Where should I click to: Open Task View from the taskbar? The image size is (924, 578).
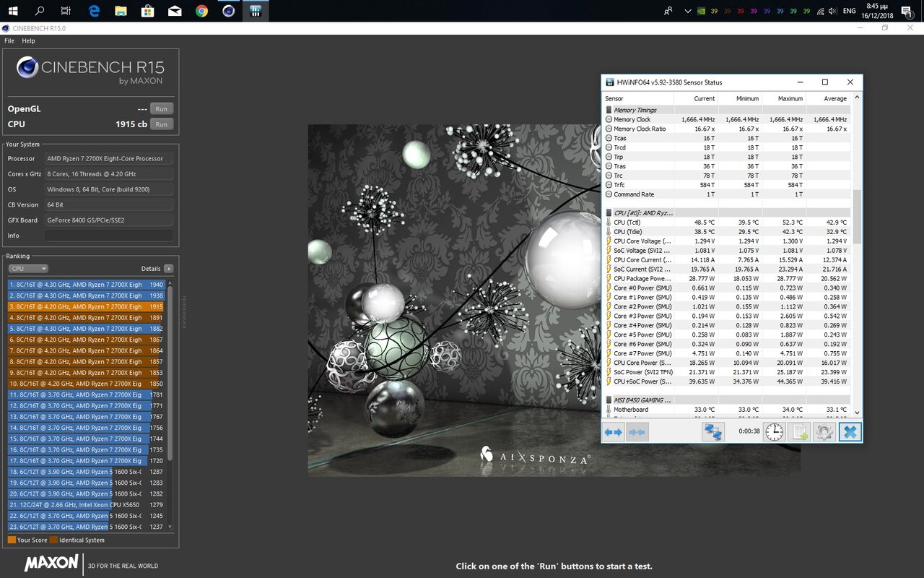66,11
